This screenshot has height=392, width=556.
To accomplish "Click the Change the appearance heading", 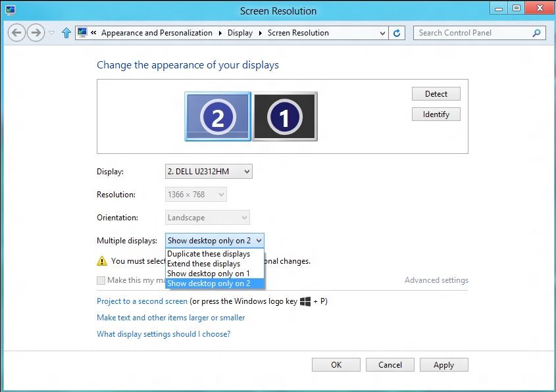I will click(x=188, y=65).
